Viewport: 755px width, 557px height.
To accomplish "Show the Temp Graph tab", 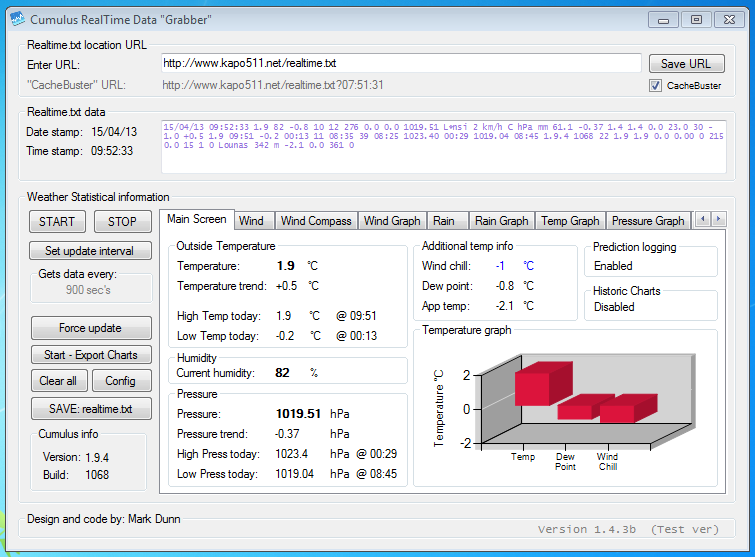I will point(570,221).
